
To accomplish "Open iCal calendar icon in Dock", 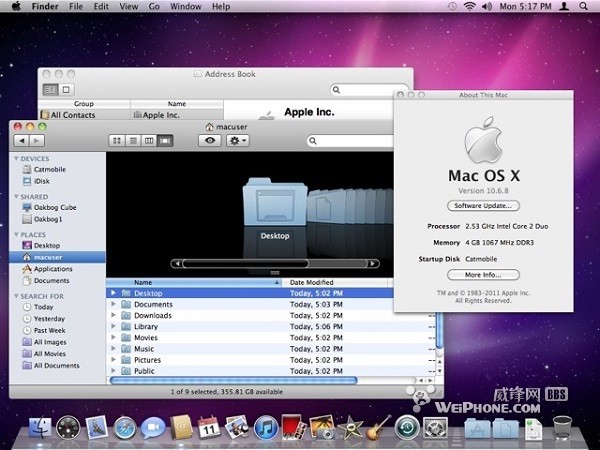I will 209,427.
